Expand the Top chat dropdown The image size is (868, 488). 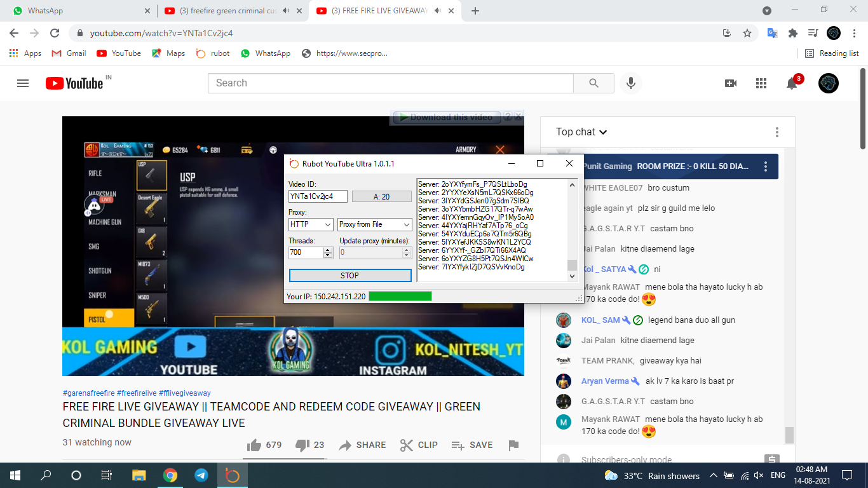pos(581,132)
